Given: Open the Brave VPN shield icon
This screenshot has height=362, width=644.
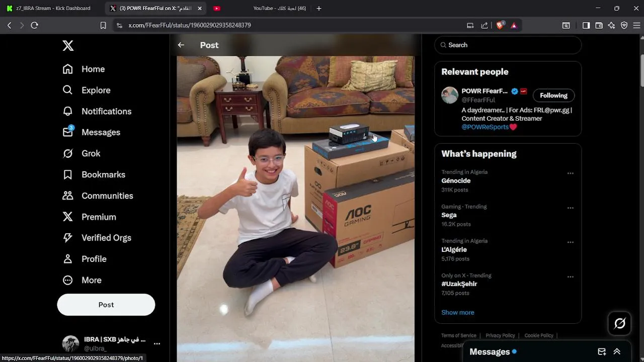Looking at the screenshot, I should [x=624, y=25].
